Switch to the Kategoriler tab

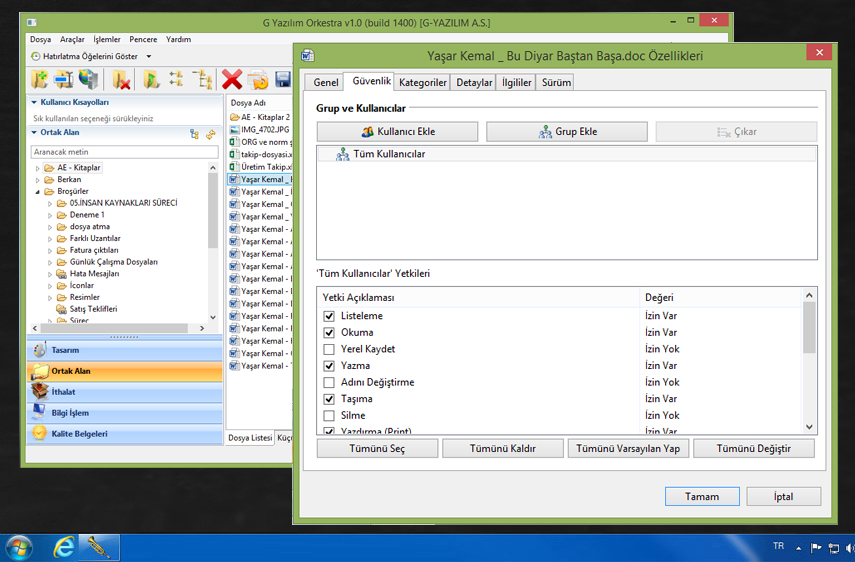pos(423,83)
